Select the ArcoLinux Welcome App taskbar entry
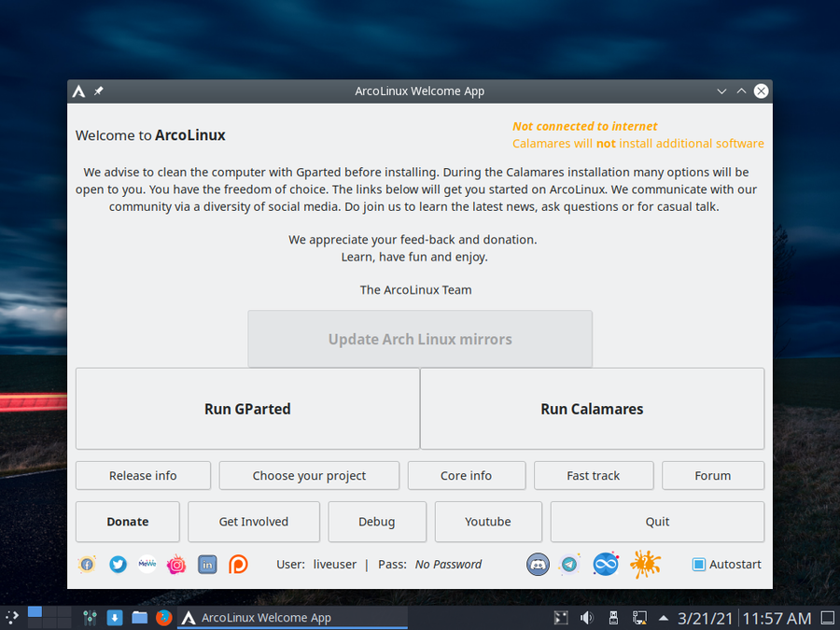This screenshot has width=840, height=630. pyautogui.click(x=292, y=618)
